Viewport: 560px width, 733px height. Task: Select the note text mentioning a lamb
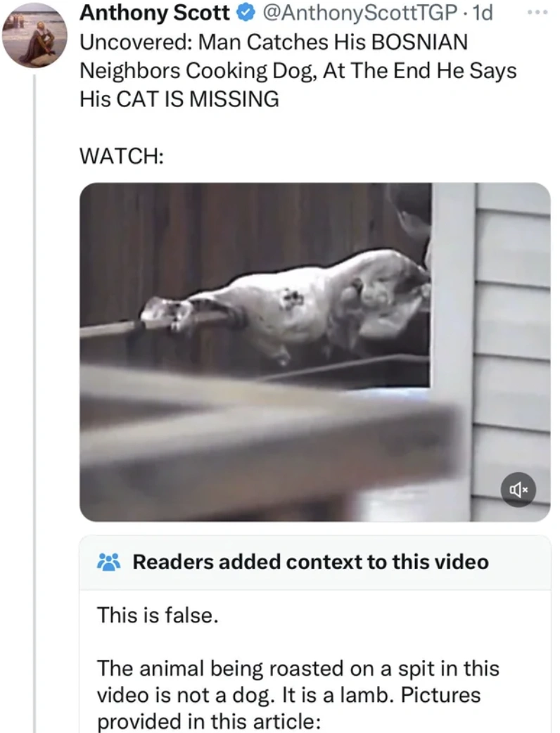click(298, 695)
